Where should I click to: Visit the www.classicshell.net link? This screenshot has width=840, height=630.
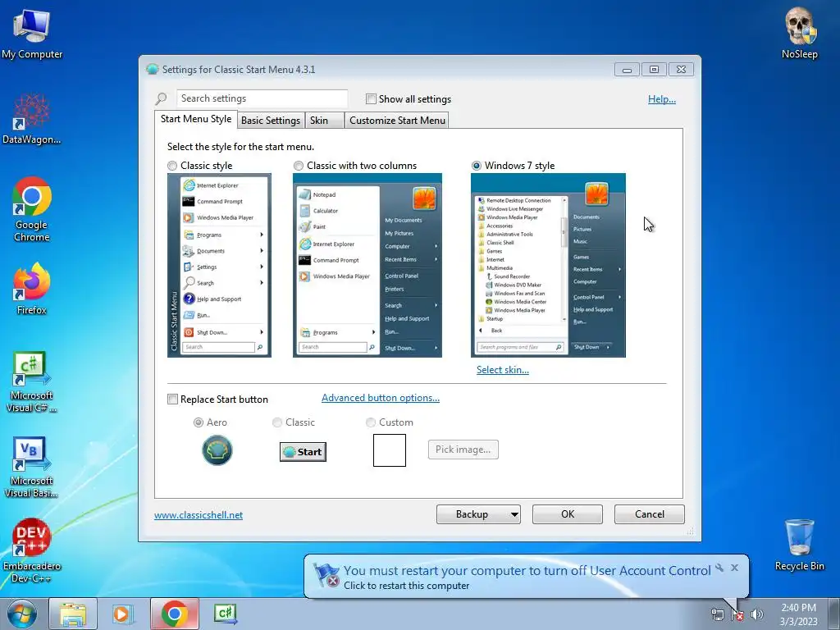point(199,515)
